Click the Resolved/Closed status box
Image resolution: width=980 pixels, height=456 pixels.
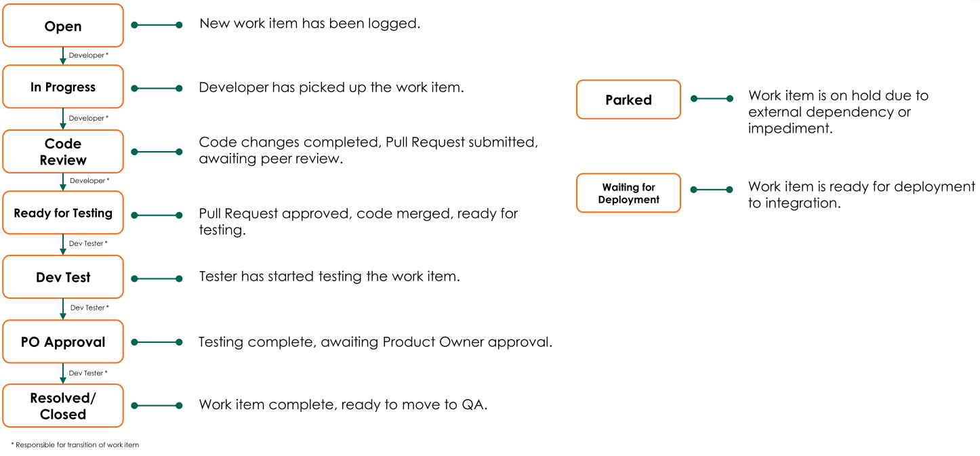click(x=63, y=406)
